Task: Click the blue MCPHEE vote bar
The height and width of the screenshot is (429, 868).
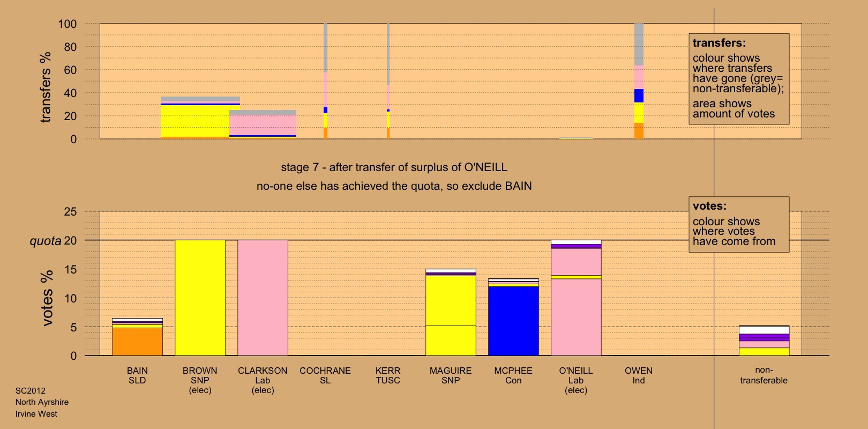Action: point(513,321)
